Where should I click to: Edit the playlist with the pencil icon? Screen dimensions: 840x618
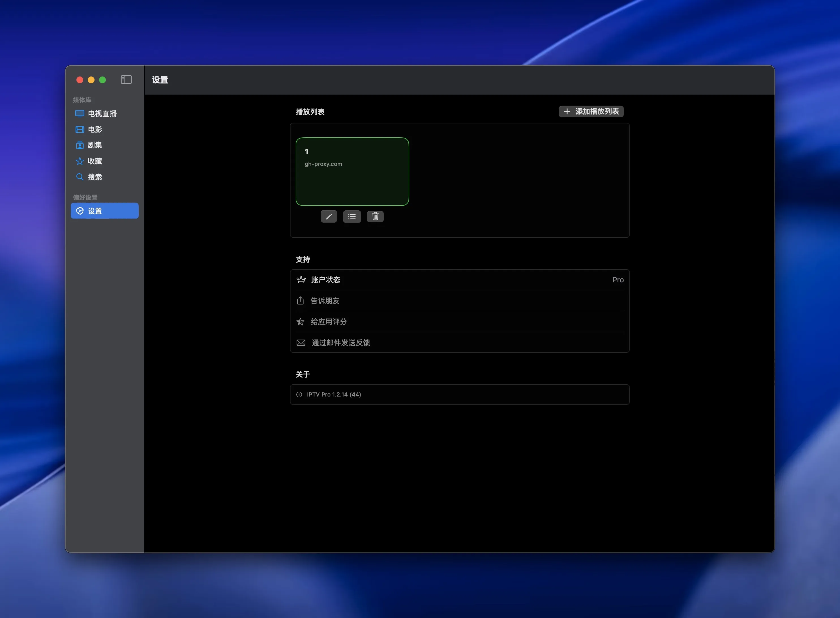pyautogui.click(x=329, y=217)
